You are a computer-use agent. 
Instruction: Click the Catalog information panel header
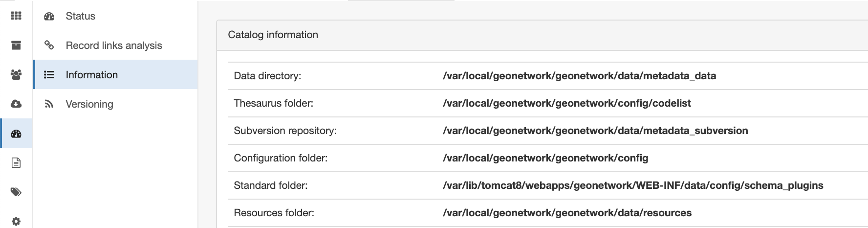click(542, 35)
